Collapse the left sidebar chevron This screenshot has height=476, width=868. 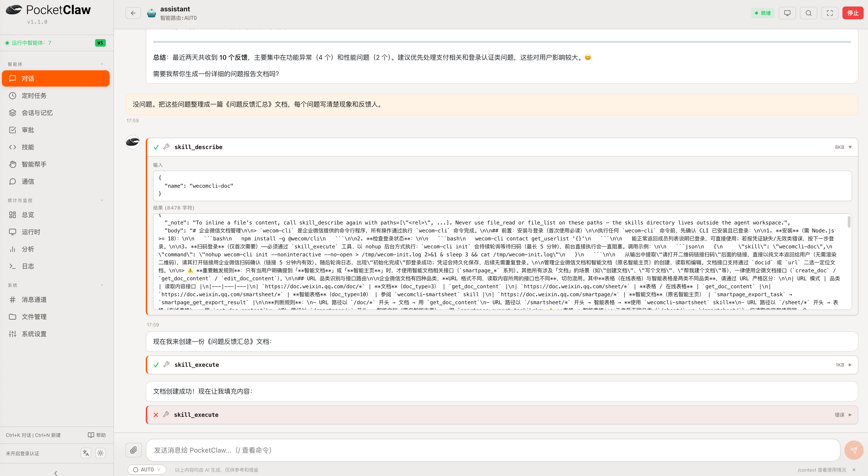(56, 473)
